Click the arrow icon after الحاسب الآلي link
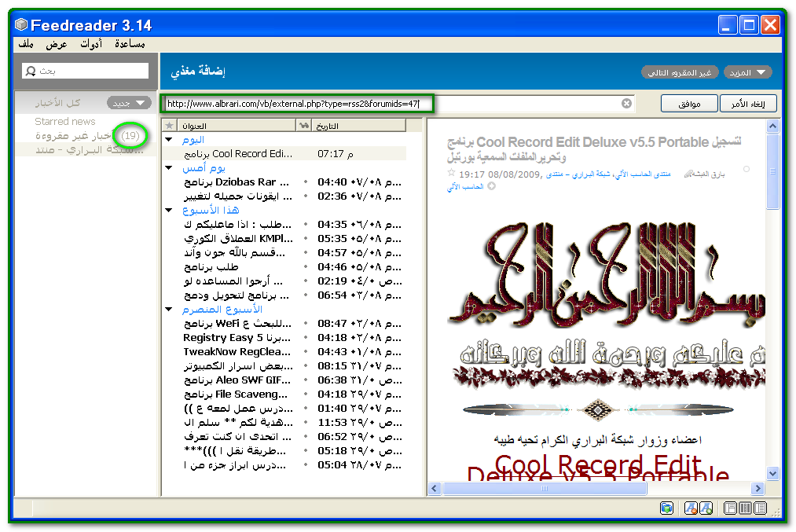796x532 pixels. pos(491,186)
